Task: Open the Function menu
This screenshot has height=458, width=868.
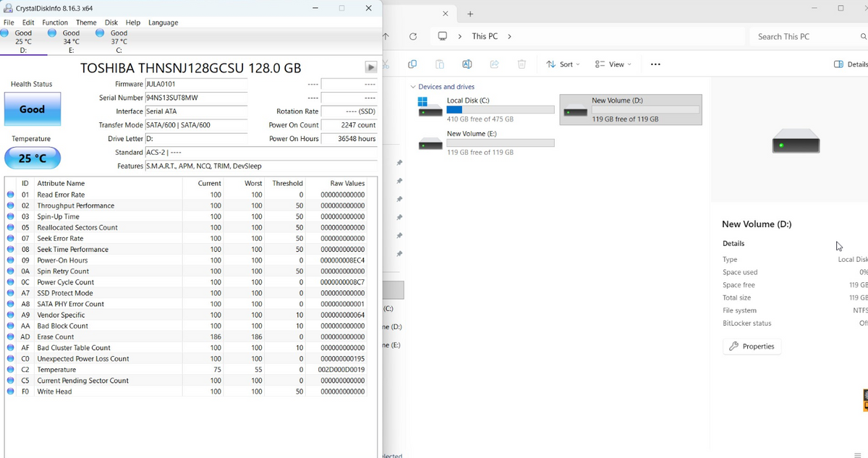Action: (x=55, y=22)
